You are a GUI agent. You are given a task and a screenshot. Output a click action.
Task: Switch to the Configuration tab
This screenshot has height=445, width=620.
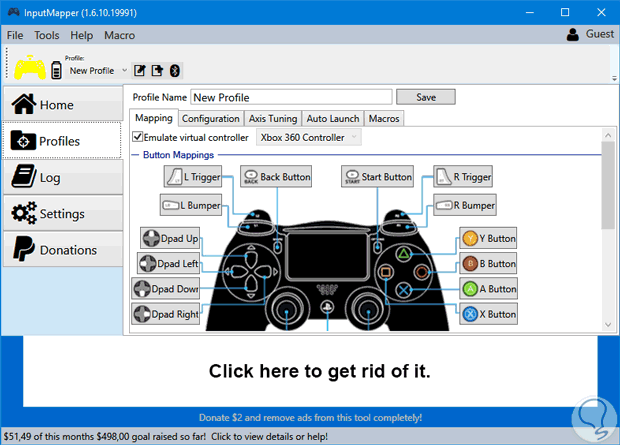pos(211,119)
